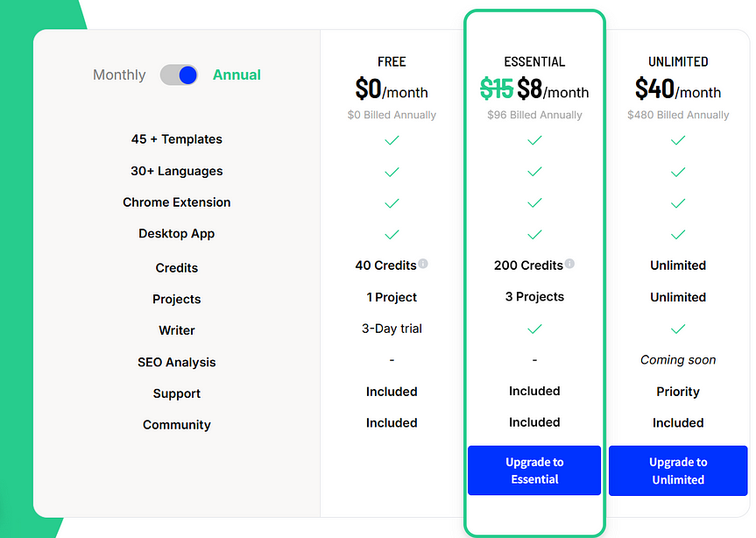Click the info icon beside 200 Credits
This screenshot has width=756, height=538.
[570, 264]
